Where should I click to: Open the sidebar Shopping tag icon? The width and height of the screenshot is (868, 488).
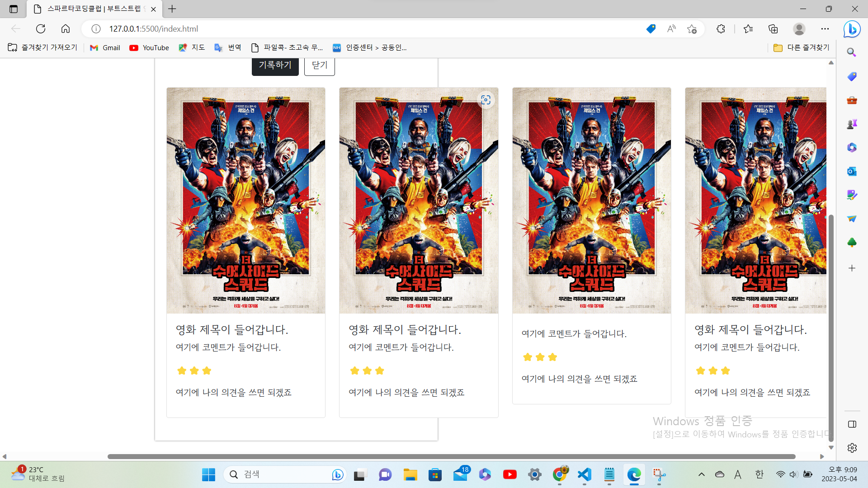tap(852, 76)
